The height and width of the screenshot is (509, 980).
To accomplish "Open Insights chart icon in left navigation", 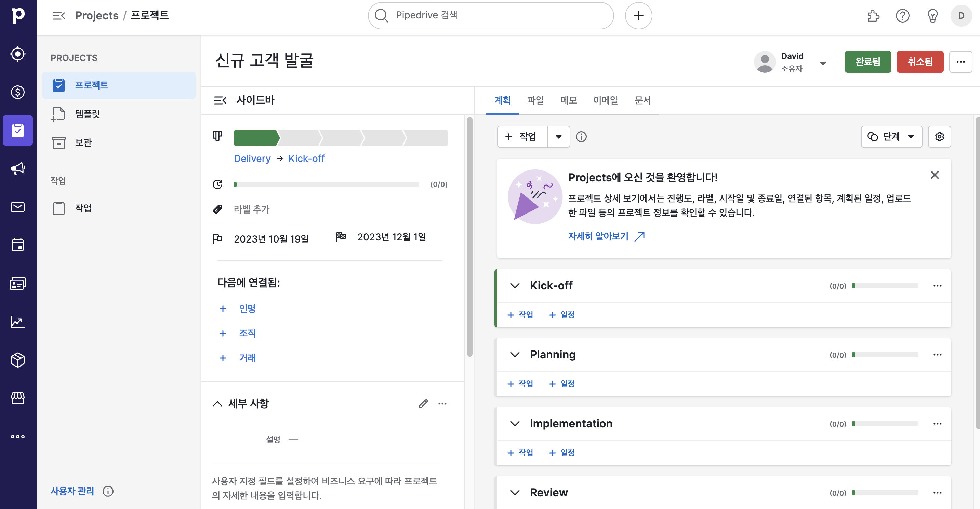I will pos(18,321).
